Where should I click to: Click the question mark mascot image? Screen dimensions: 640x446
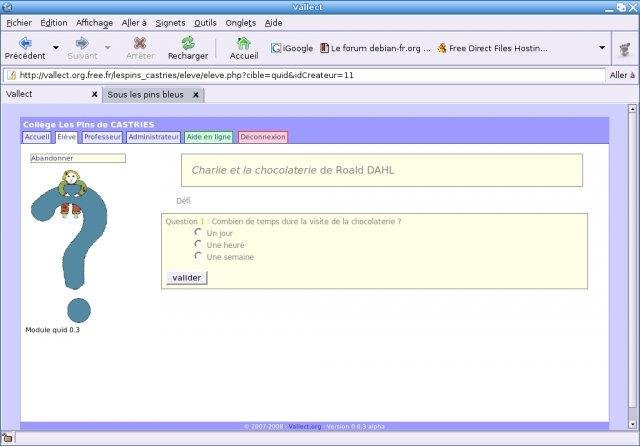pos(69,246)
